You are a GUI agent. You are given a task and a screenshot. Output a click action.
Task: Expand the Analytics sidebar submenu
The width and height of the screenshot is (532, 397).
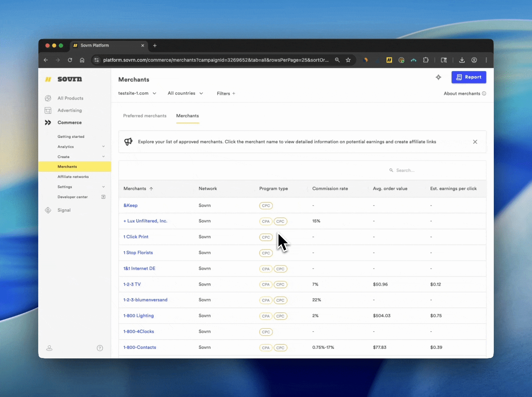coord(103,147)
